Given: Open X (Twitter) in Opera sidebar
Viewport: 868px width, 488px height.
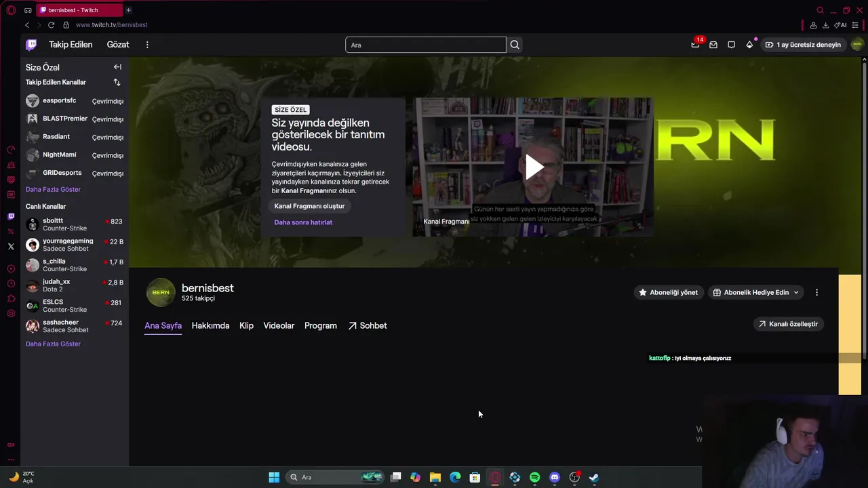Looking at the screenshot, I should click(11, 247).
